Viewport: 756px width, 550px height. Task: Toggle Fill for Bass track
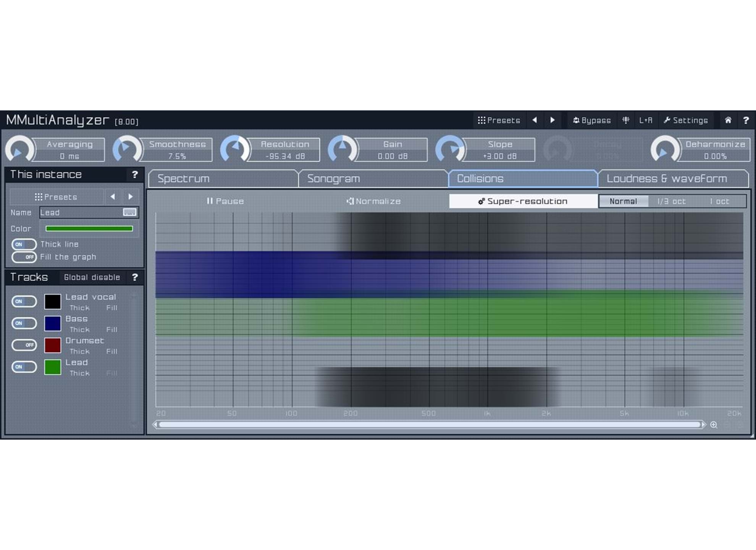click(111, 330)
